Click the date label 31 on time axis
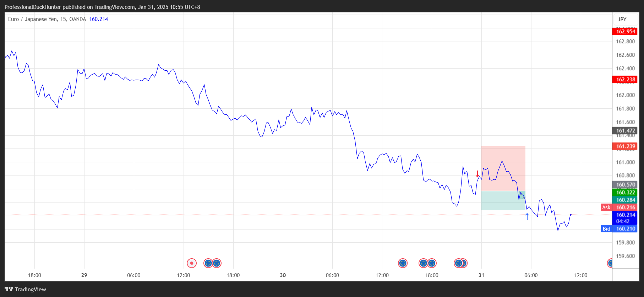 pos(481,275)
